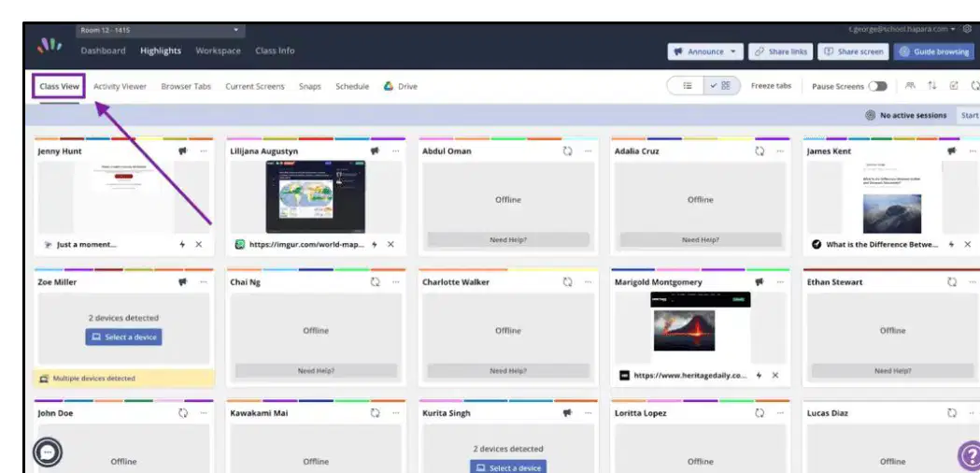Open more options for Marigold Montgomery

coord(780,282)
